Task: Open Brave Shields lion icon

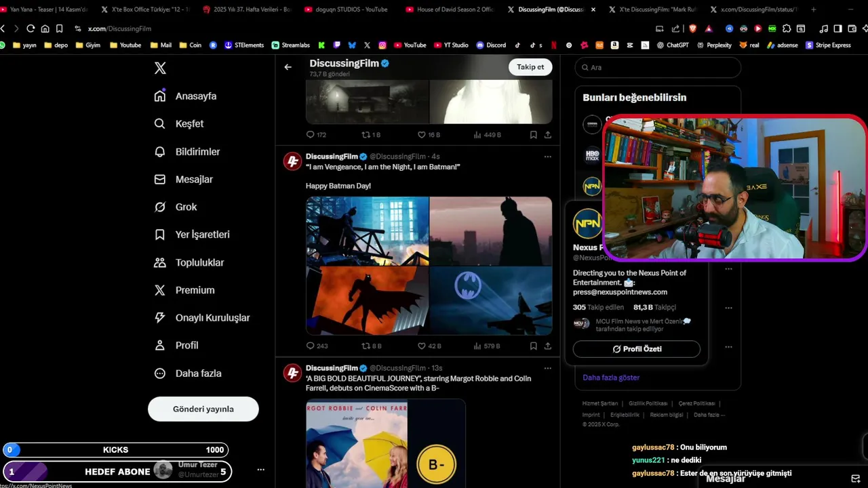Action: pos(692,28)
